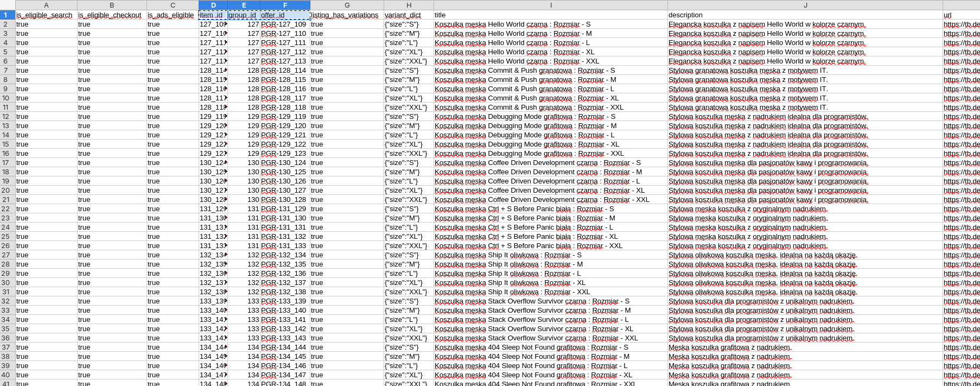Select column G header
Image resolution: width=980 pixels, height=386 pixels.
(347, 5)
